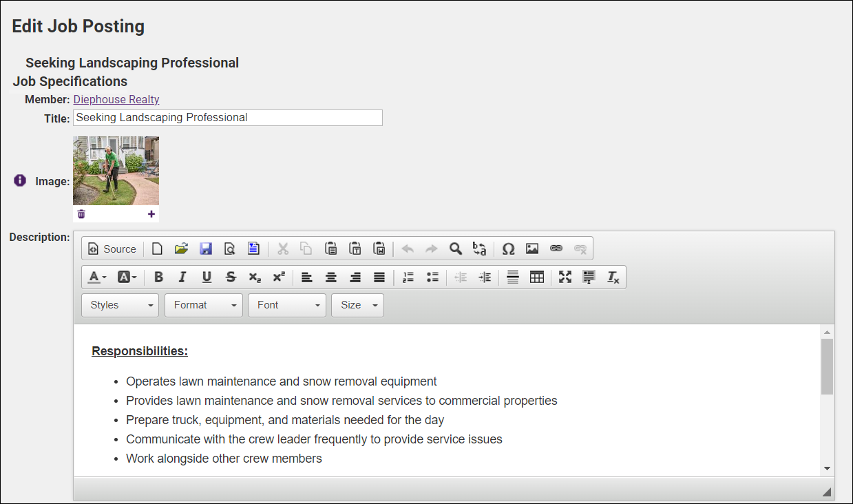Center align the text
This screenshot has width=853, height=504.
click(331, 277)
